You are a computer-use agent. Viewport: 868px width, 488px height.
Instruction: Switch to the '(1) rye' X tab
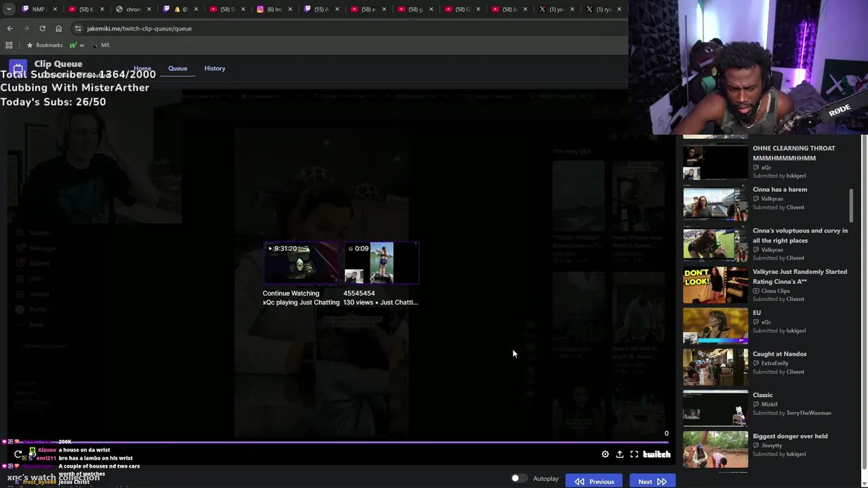tap(599, 9)
